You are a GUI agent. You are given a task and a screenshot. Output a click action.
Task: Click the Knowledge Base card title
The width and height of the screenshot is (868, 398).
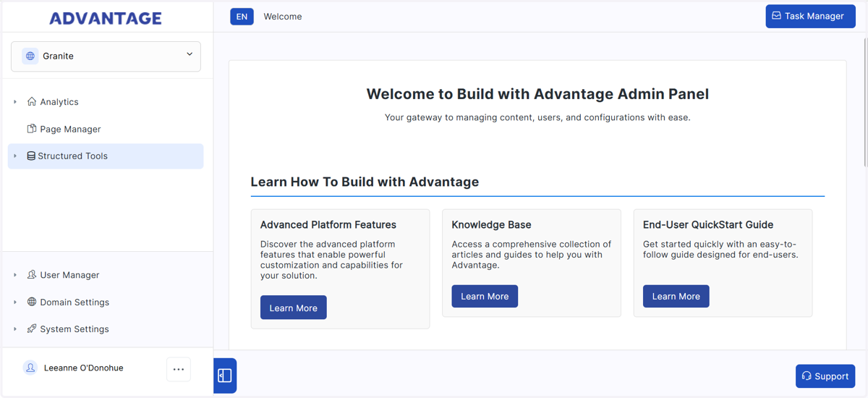click(x=491, y=225)
